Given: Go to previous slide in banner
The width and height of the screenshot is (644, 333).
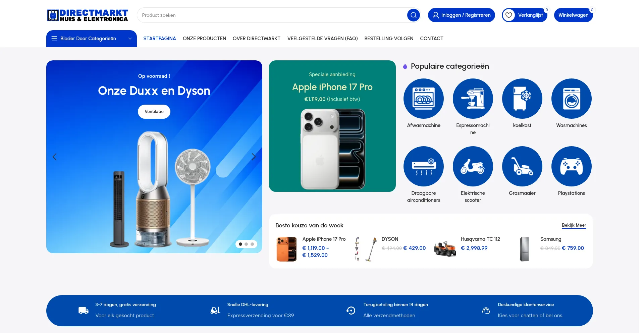Looking at the screenshot, I should [55, 157].
